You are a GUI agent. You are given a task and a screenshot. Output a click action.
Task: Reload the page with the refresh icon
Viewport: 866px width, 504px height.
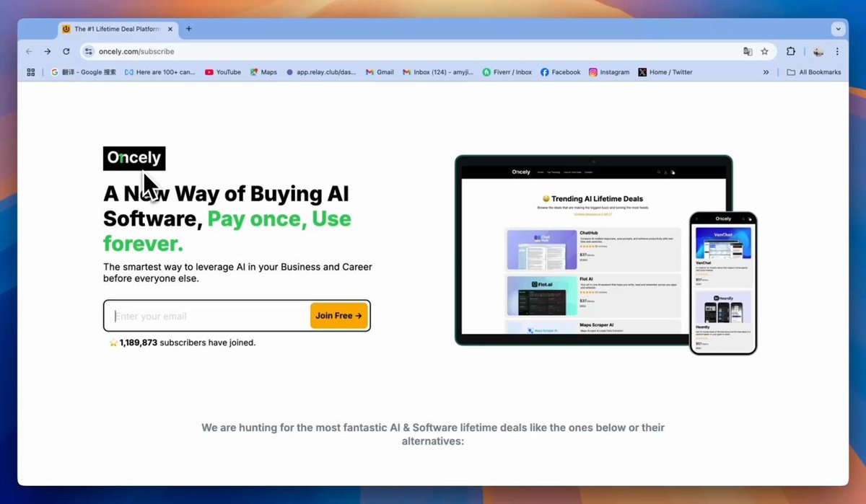66,52
